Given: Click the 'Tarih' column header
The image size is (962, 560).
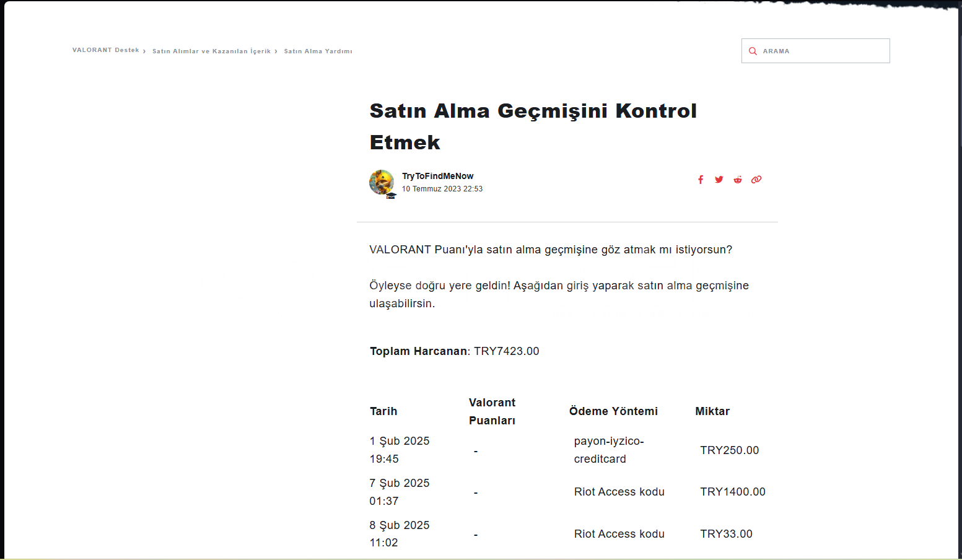Looking at the screenshot, I should [x=383, y=411].
